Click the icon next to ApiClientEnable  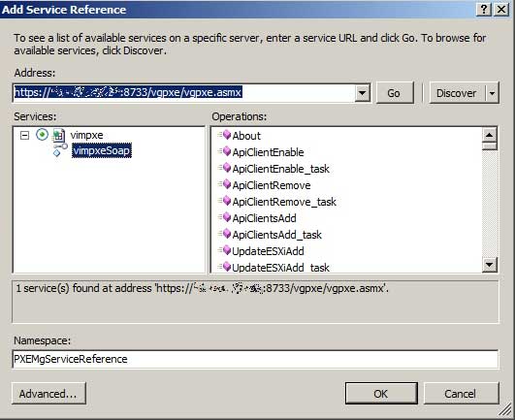[x=225, y=151]
